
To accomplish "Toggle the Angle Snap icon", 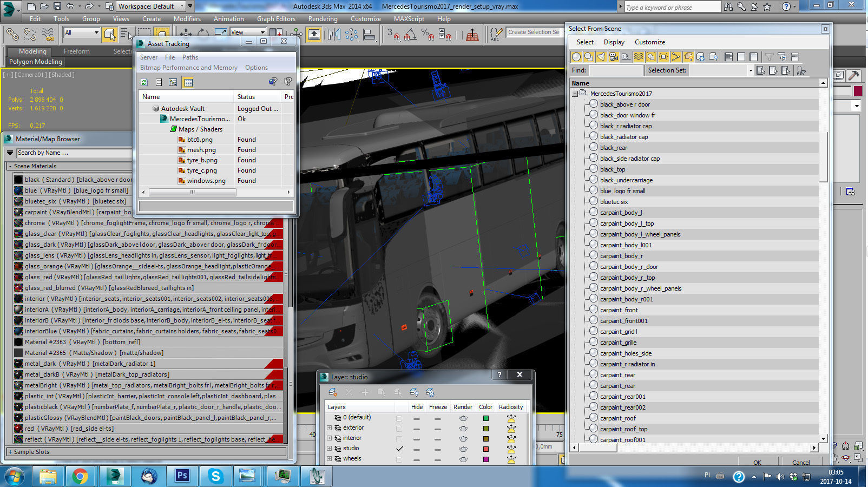I will click(x=410, y=35).
